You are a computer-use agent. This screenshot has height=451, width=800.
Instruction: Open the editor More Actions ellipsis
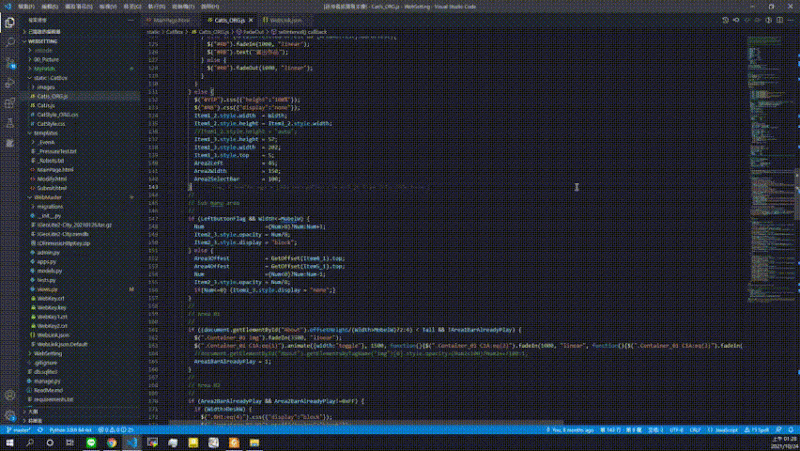(x=790, y=20)
